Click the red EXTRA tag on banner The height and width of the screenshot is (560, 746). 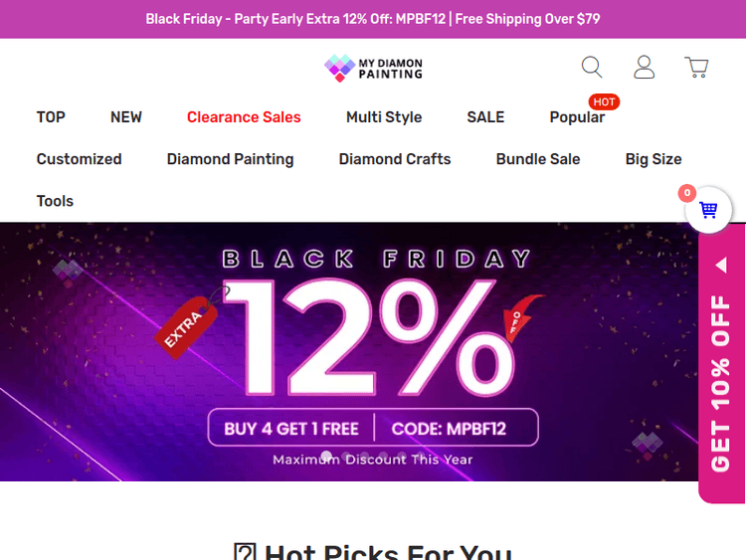pos(189,325)
